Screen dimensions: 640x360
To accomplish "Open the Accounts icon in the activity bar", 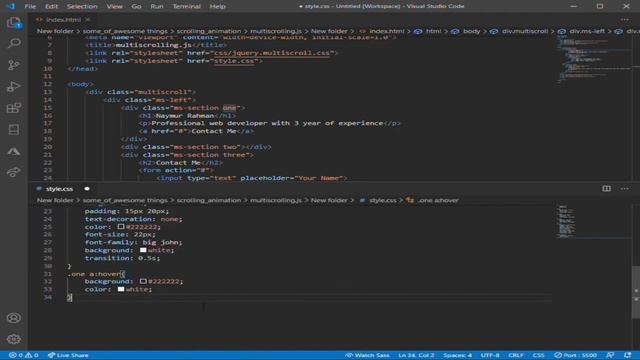I will (x=13, y=318).
